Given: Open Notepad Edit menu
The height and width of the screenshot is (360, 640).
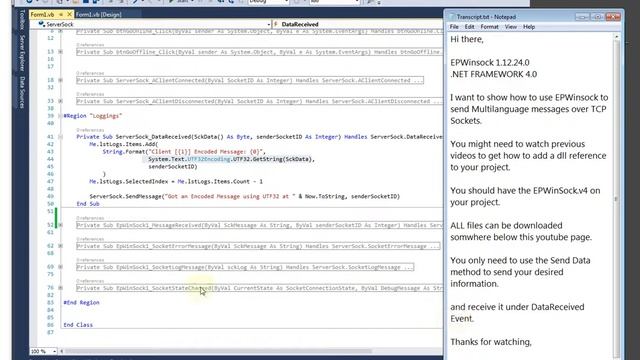Looking at the screenshot, I should [x=469, y=27].
